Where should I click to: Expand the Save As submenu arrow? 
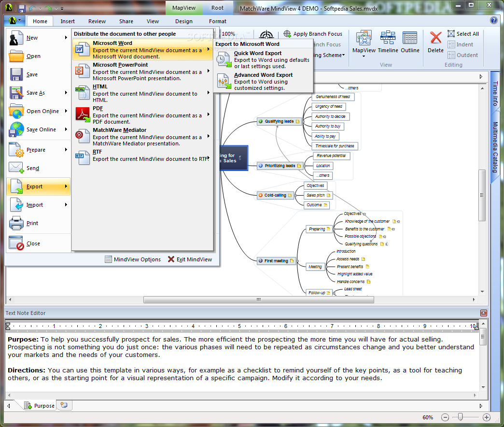pyautogui.click(x=66, y=93)
